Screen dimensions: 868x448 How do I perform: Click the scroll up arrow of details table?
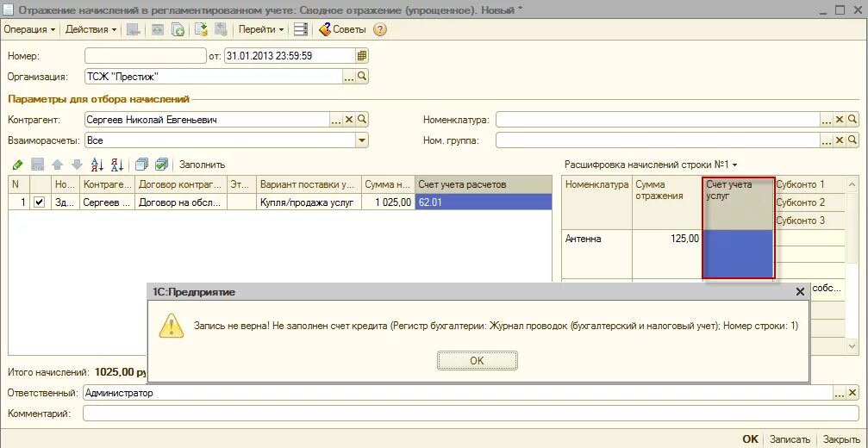[852, 184]
